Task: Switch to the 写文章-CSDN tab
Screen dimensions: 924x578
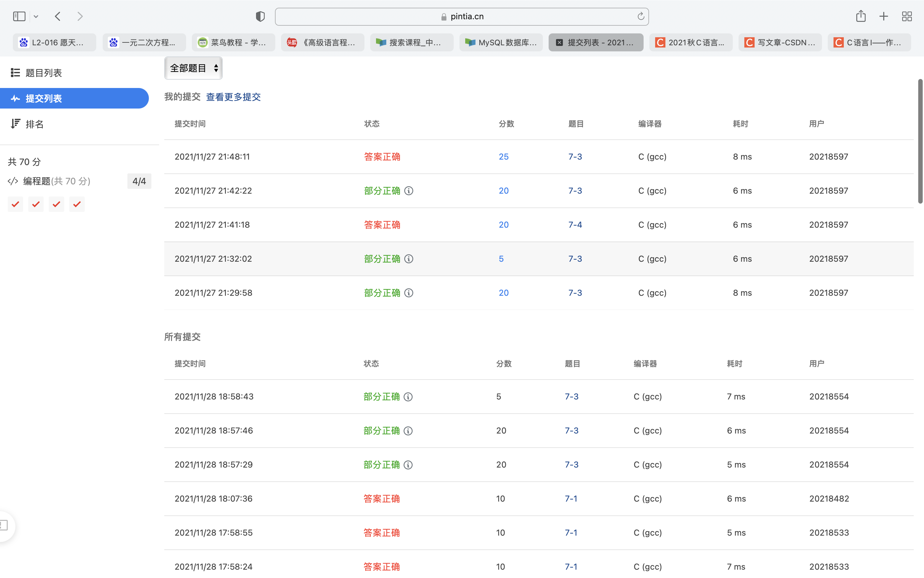Action: click(780, 42)
